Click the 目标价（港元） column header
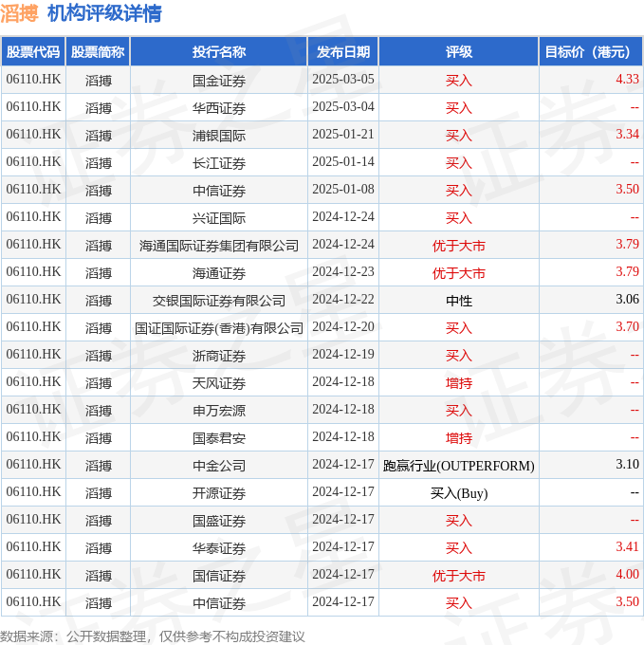This screenshot has width=644, height=645. pyautogui.click(x=591, y=52)
